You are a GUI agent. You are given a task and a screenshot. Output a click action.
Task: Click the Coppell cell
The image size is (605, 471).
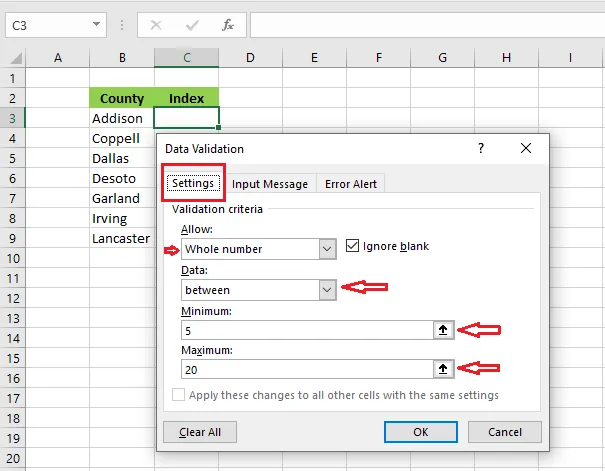tap(122, 138)
